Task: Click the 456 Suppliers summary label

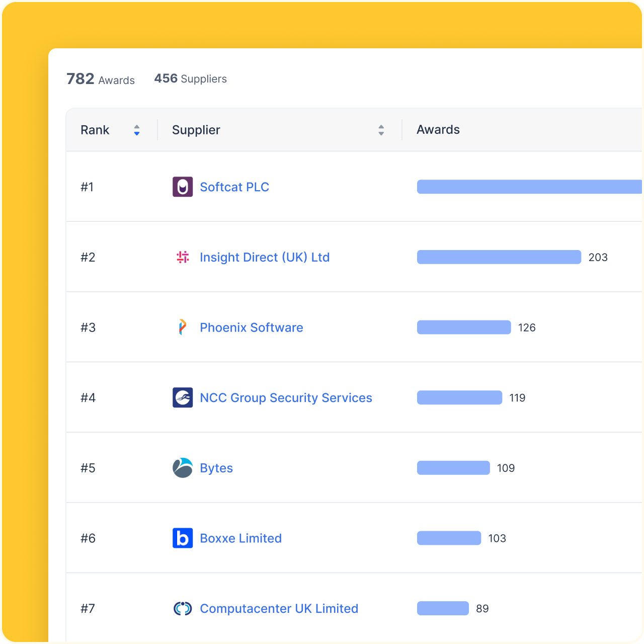Action: pos(190,78)
